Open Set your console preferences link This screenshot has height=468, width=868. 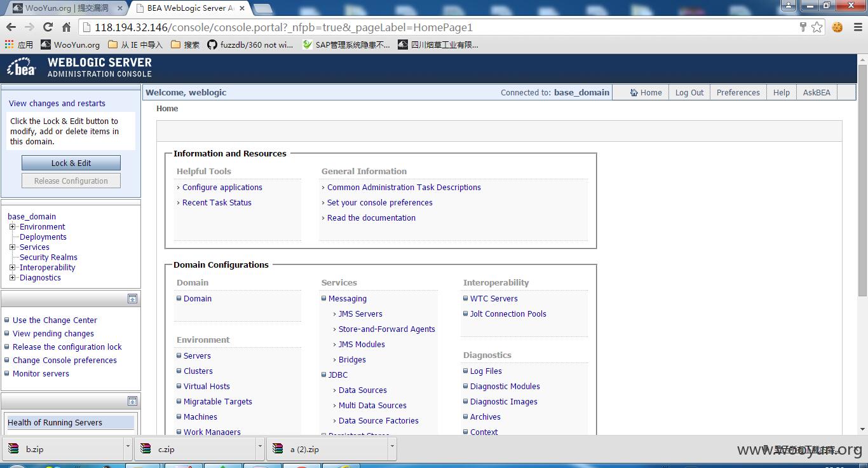click(379, 202)
